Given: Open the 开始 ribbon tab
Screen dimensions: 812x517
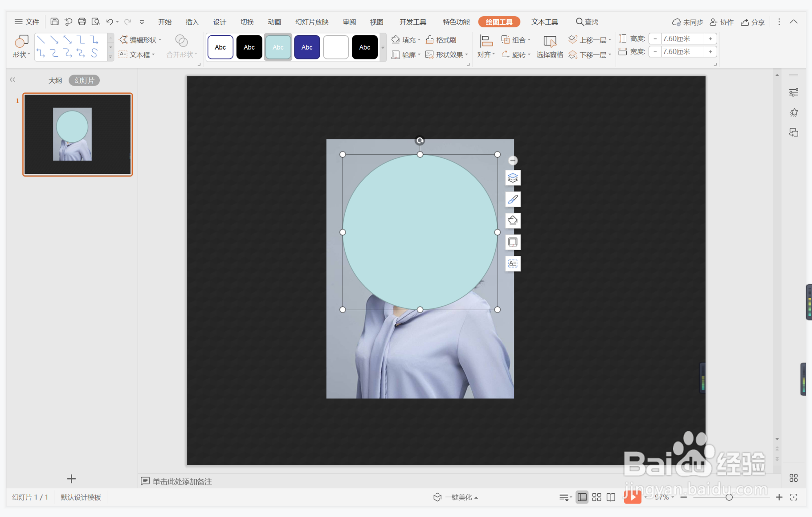Looking at the screenshot, I should click(165, 22).
